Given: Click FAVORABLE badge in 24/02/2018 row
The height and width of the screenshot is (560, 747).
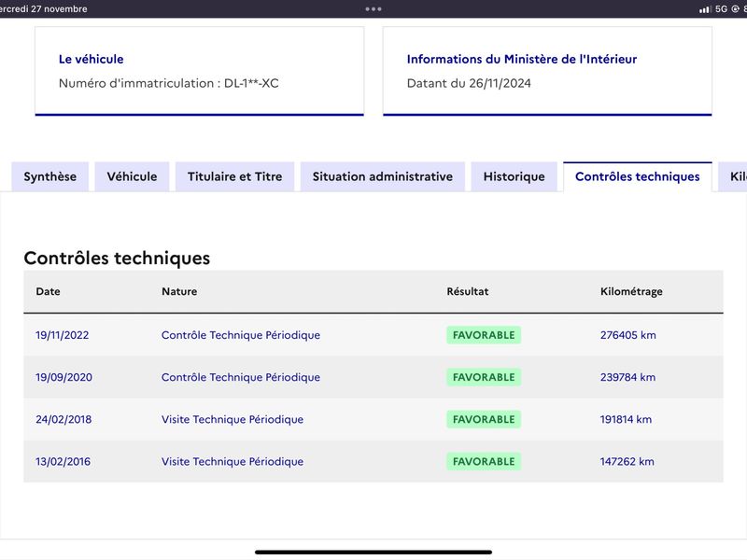Looking at the screenshot, I should (x=484, y=419).
